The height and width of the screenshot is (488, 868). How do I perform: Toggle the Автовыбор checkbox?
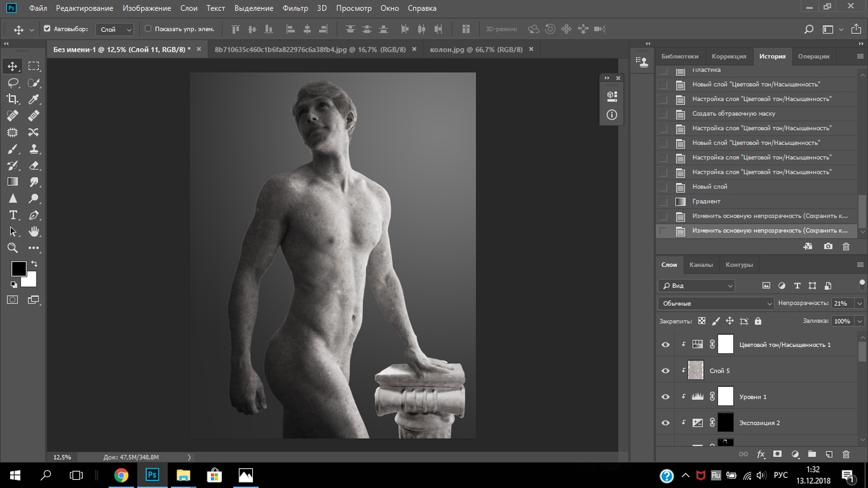pos(47,29)
